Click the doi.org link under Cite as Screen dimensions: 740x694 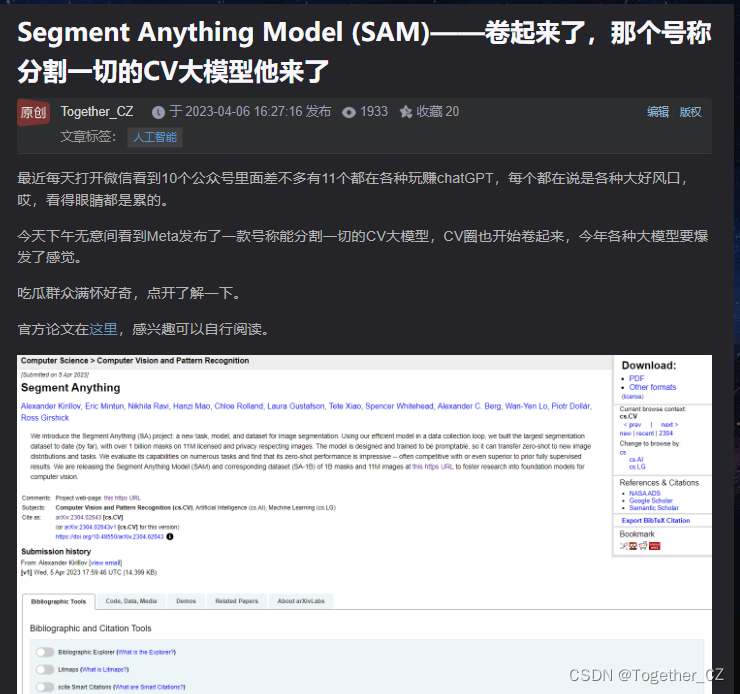109,536
